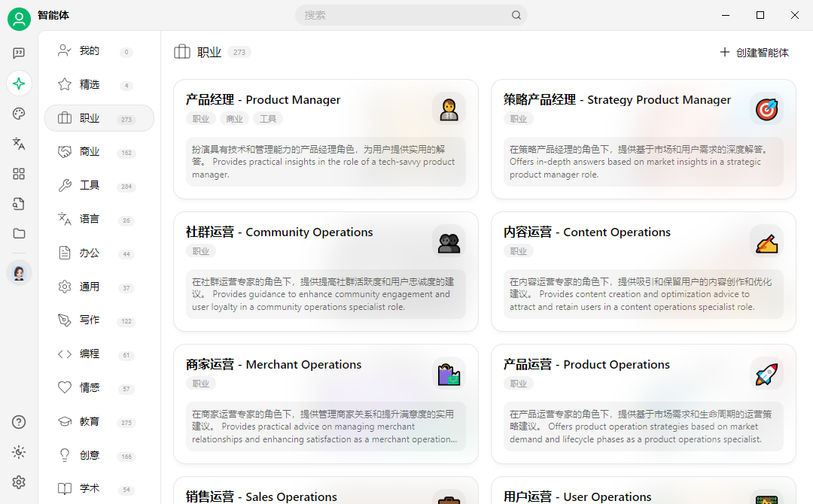Open the 内容运营 Content Operations card
The width and height of the screenshot is (813, 504).
click(x=643, y=272)
